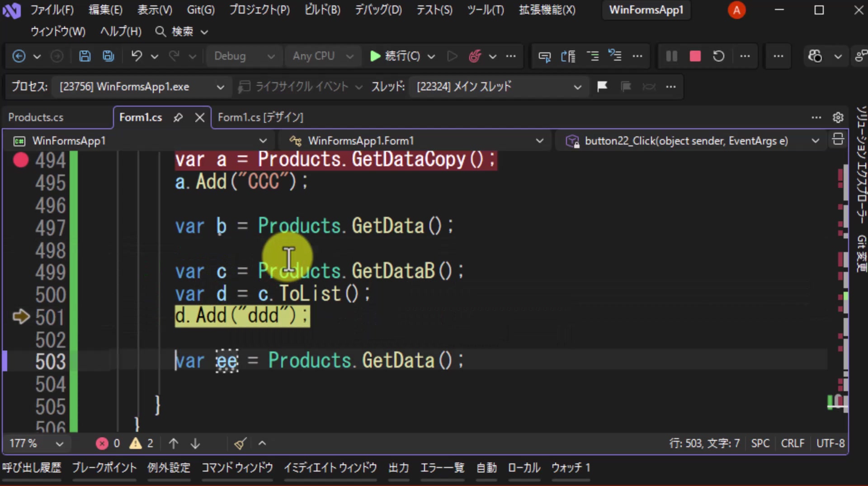This screenshot has width=868, height=486.
Task: Toggle the breakpoint on line 494
Action: 20,159
